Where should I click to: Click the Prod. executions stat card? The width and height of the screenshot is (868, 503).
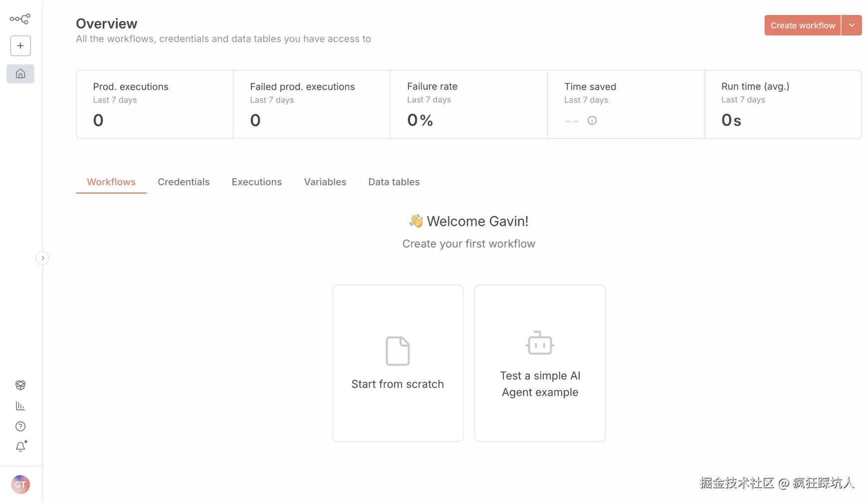point(155,104)
